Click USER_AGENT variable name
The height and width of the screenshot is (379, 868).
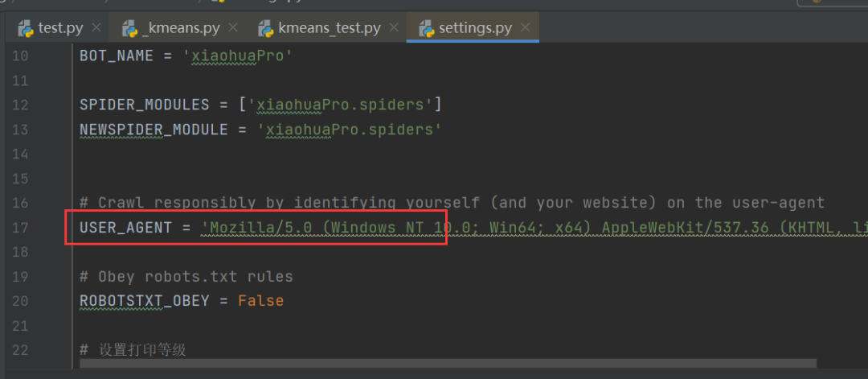coord(125,227)
